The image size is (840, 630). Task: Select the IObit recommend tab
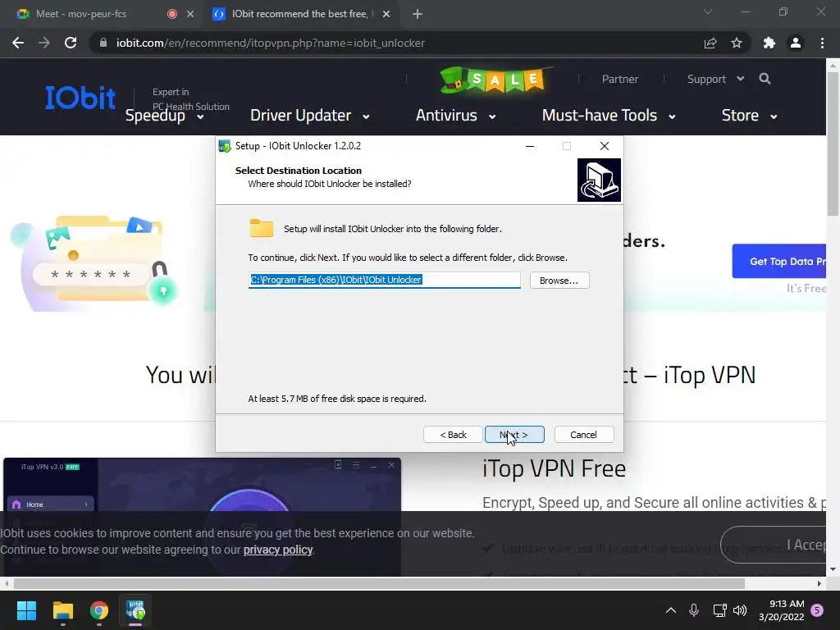click(300, 14)
